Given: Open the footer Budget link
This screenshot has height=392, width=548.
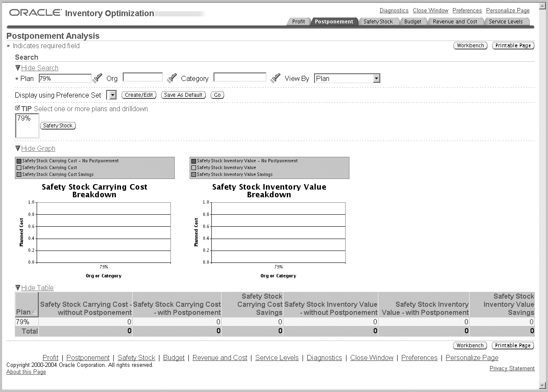Looking at the screenshot, I should click(x=174, y=357).
